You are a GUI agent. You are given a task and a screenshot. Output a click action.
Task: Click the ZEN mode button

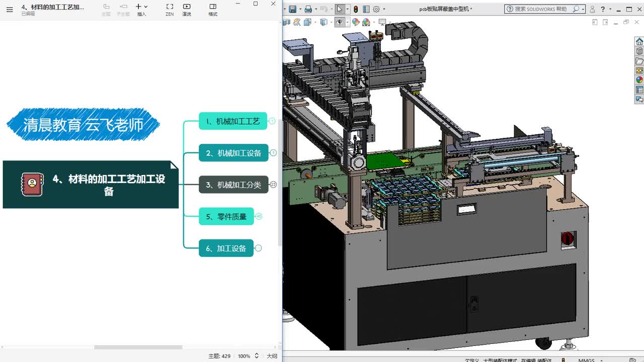[170, 10]
